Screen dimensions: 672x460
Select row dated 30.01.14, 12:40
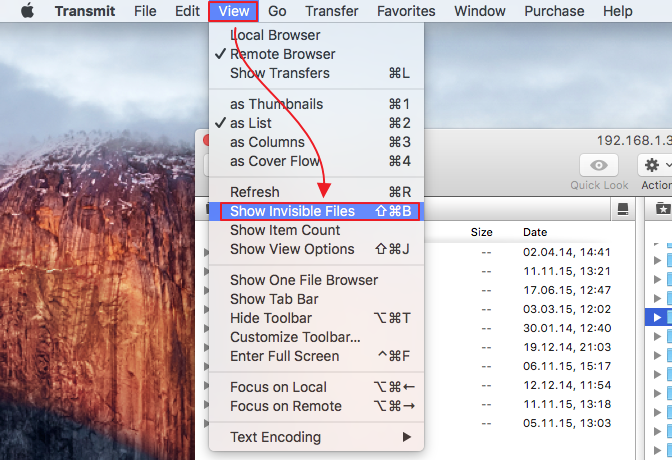coord(529,328)
